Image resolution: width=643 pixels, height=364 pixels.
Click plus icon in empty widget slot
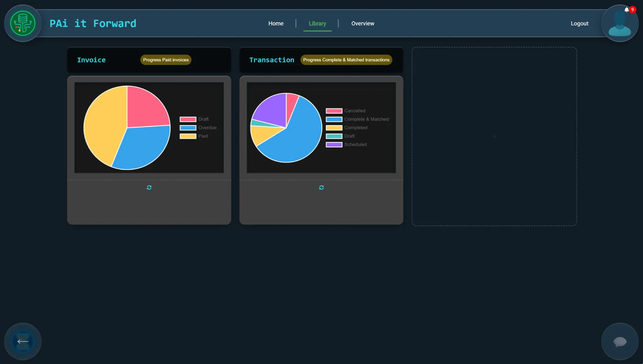[x=494, y=136]
